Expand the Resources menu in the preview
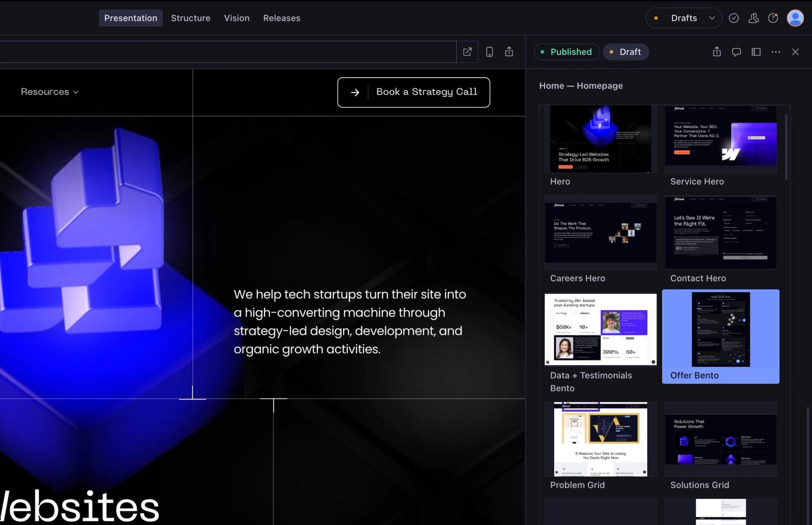 tap(50, 92)
